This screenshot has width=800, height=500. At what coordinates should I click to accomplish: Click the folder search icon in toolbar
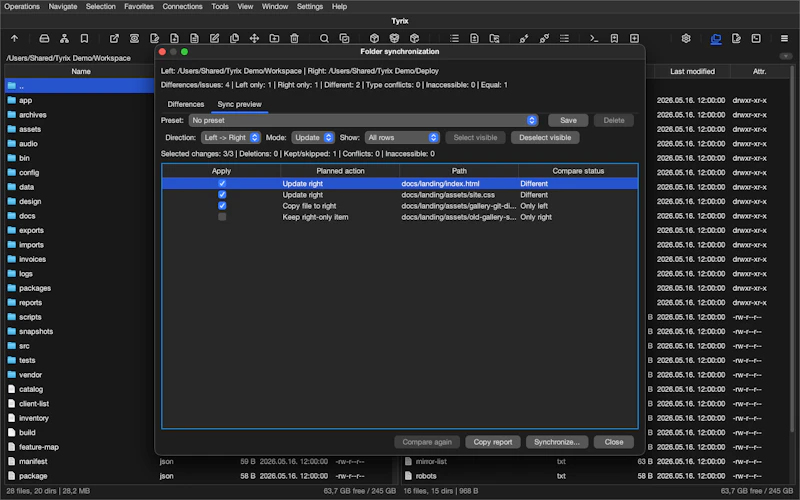pos(494,38)
